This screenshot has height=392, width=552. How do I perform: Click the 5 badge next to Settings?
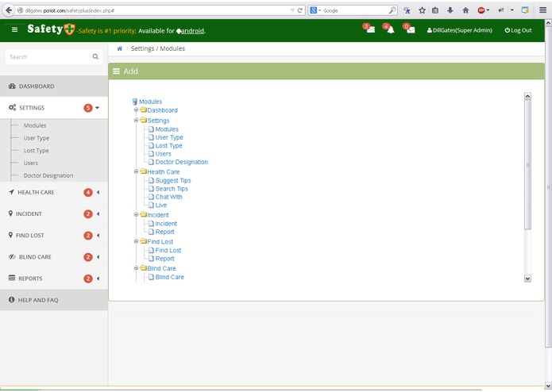click(88, 108)
